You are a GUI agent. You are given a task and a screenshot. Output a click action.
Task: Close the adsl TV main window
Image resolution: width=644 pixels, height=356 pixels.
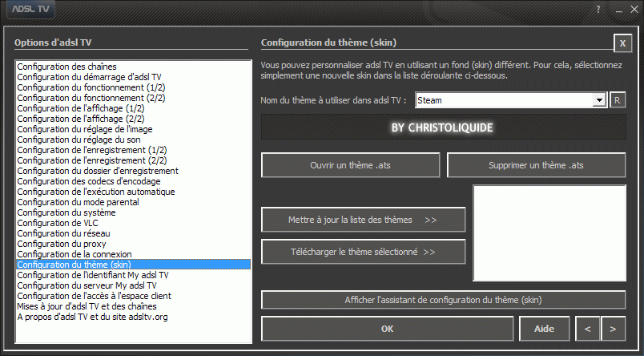pos(634,10)
